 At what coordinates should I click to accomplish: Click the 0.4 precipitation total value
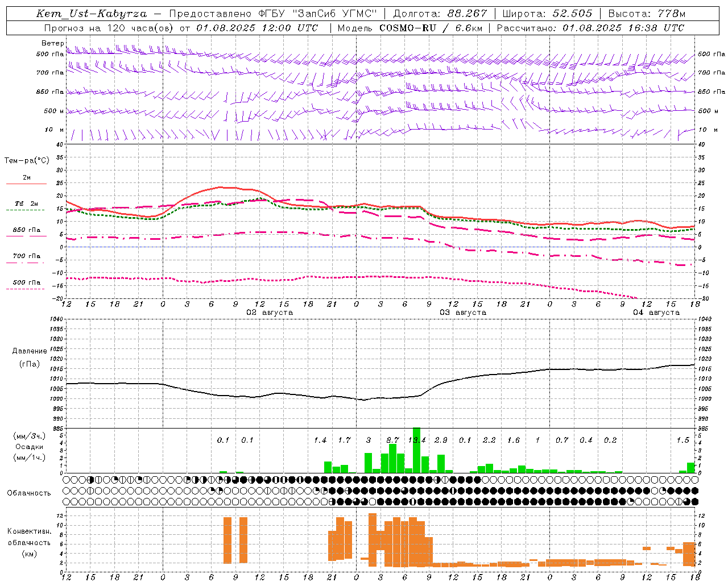tap(586, 440)
